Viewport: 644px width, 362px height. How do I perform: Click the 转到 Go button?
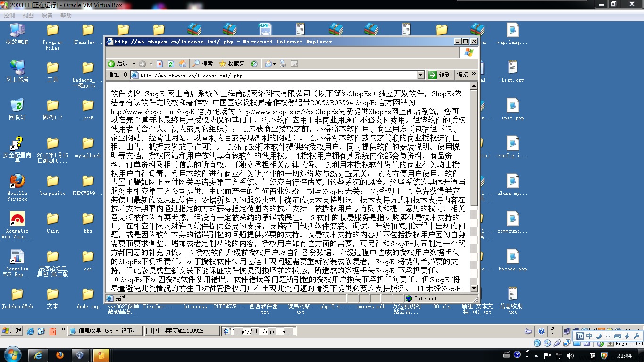[x=440, y=75]
